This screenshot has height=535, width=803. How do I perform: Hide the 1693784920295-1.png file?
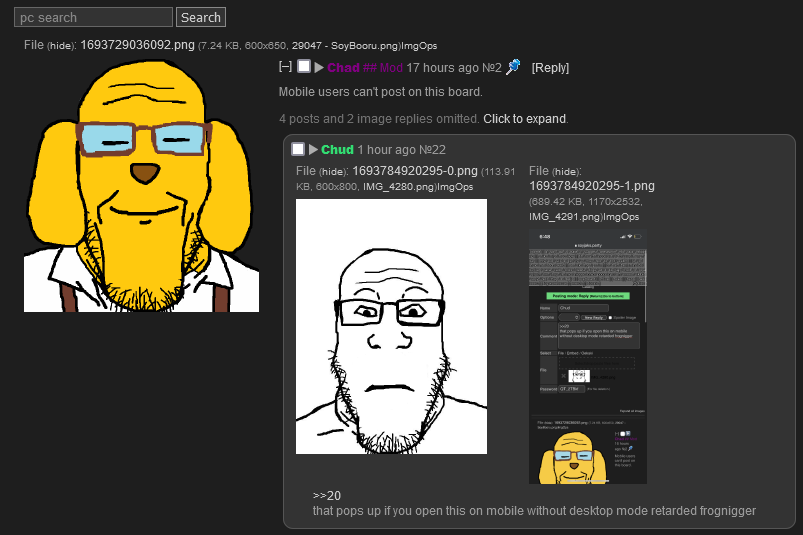point(566,172)
